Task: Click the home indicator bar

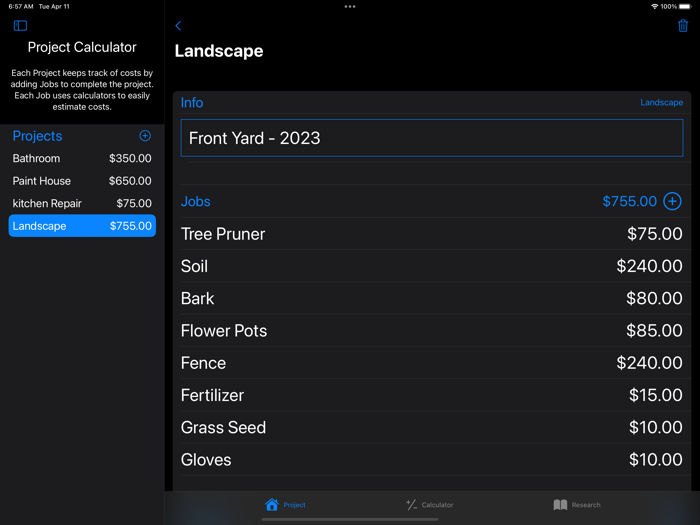Action: click(350, 519)
